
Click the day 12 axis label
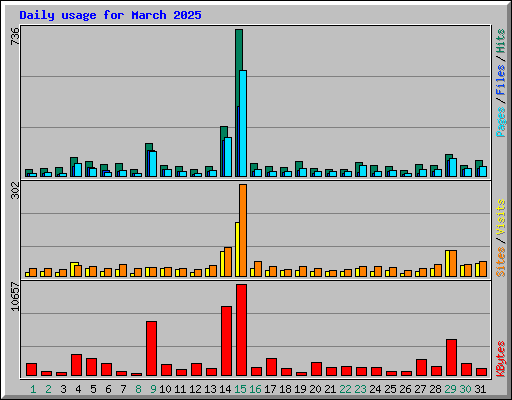click(x=195, y=389)
